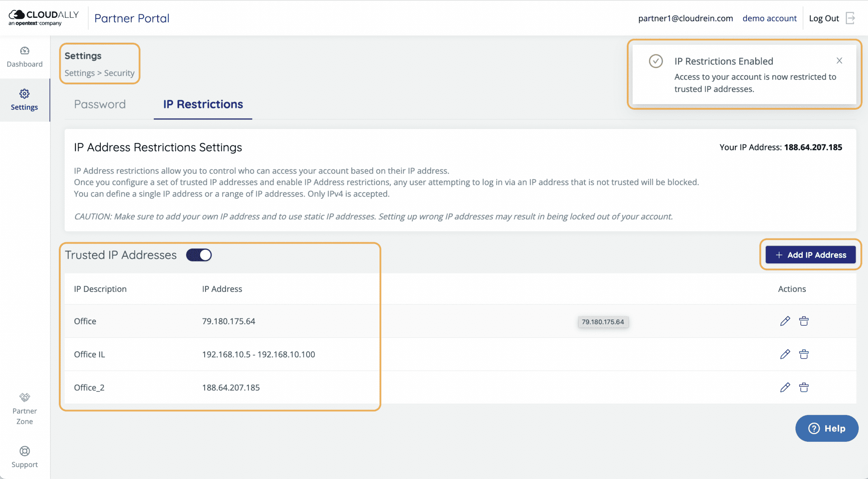Click the Support icon in the sidebar

coord(25,457)
